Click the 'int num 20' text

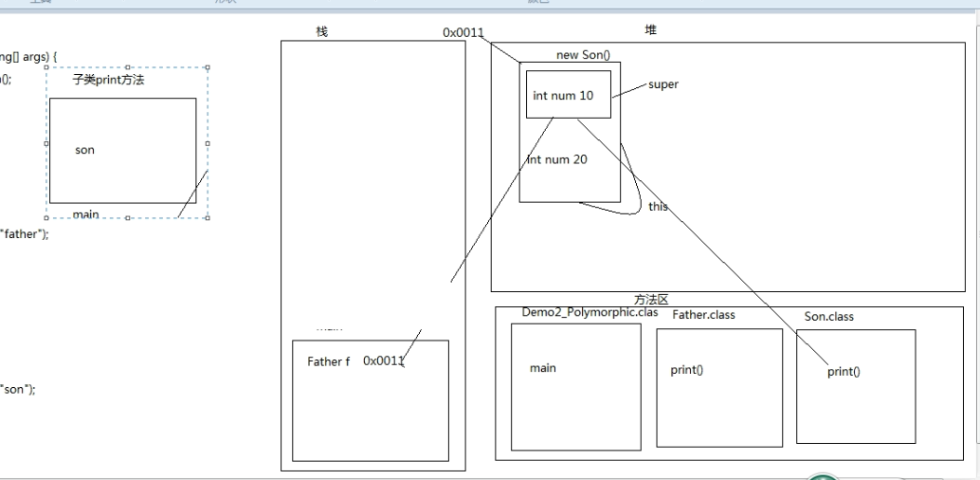click(557, 159)
